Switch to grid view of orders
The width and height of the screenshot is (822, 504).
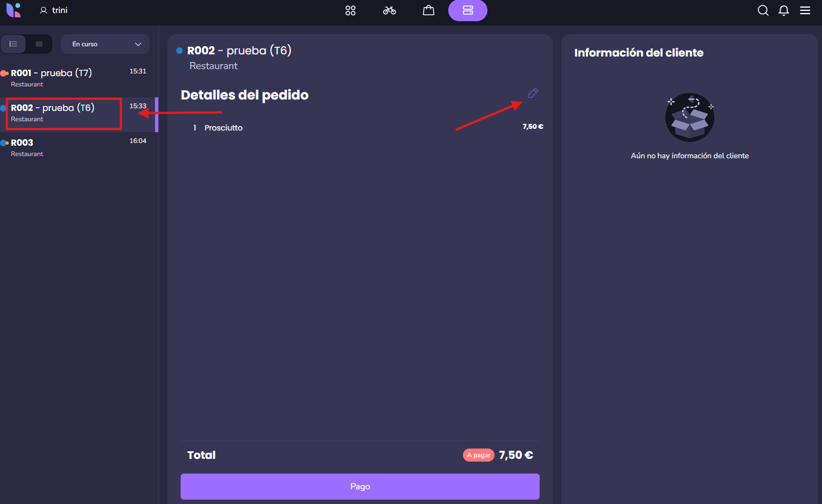tap(14, 44)
